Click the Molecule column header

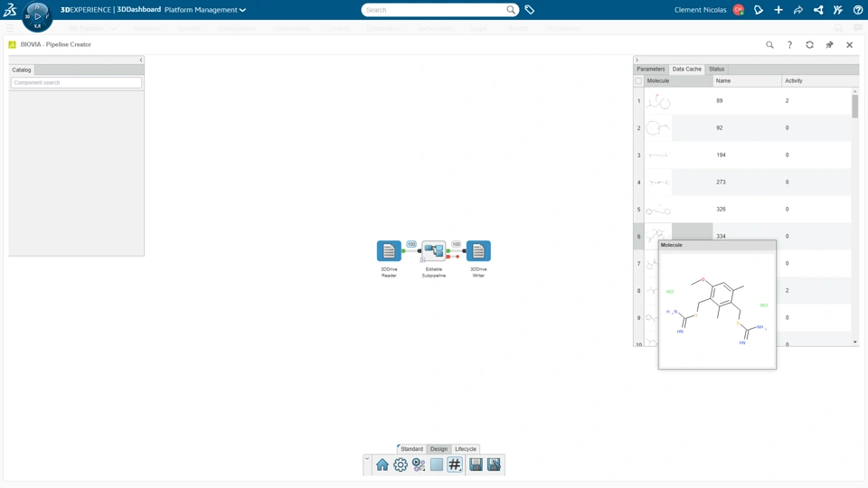tap(678, 80)
